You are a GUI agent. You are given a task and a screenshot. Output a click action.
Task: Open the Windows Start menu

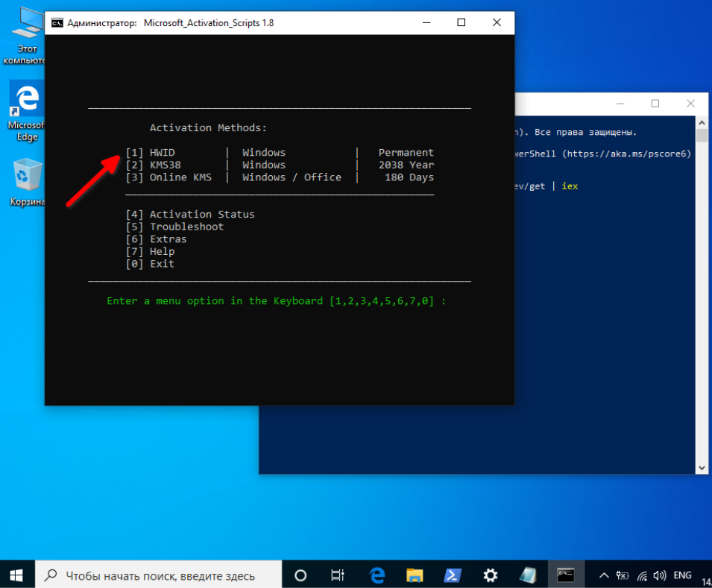click(x=16, y=575)
